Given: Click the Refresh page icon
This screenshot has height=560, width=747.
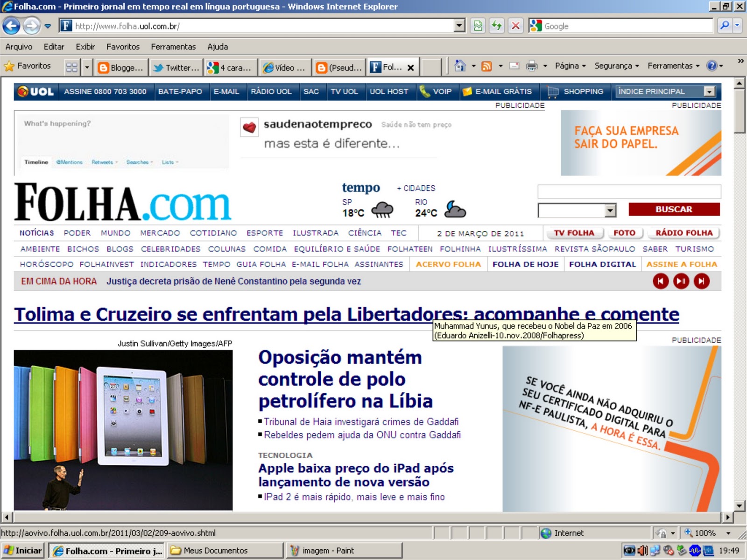Looking at the screenshot, I should (497, 26).
